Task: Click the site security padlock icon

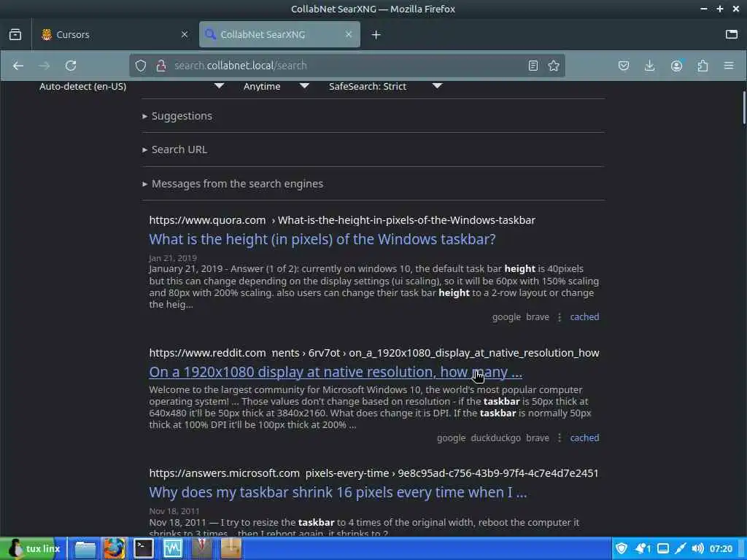Action: 161,66
